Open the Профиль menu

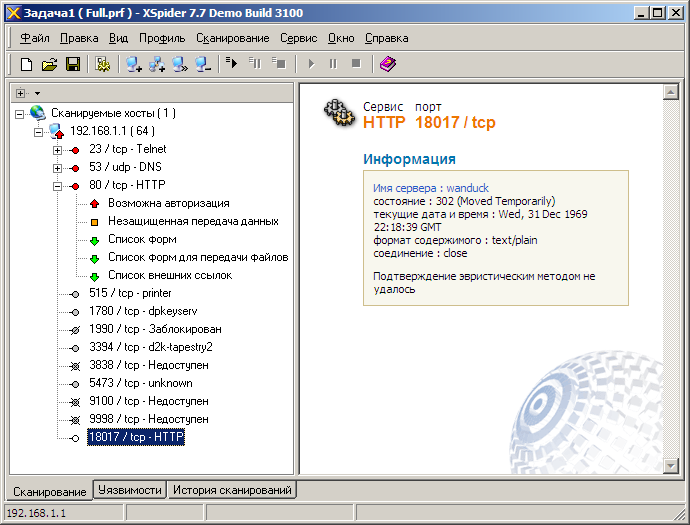pyautogui.click(x=162, y=38)
